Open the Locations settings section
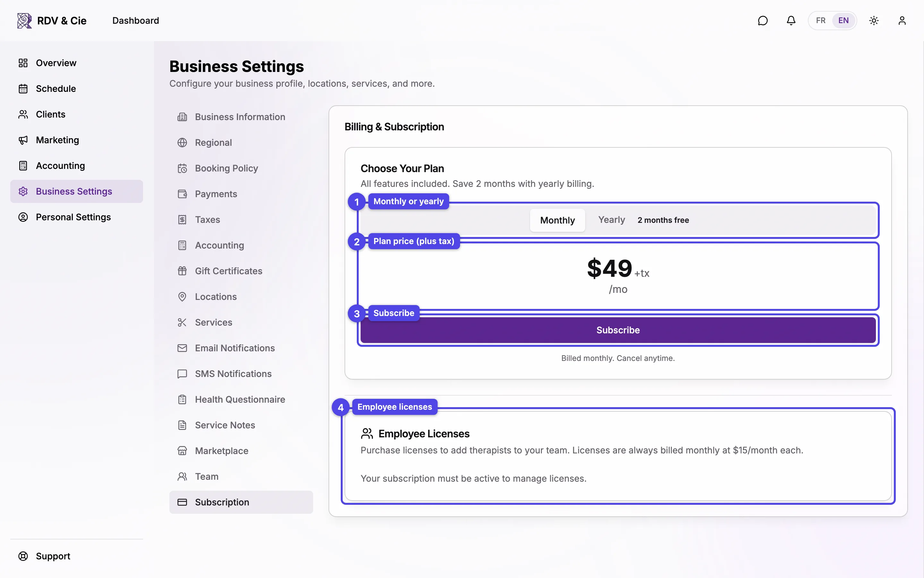 (241, 297)
